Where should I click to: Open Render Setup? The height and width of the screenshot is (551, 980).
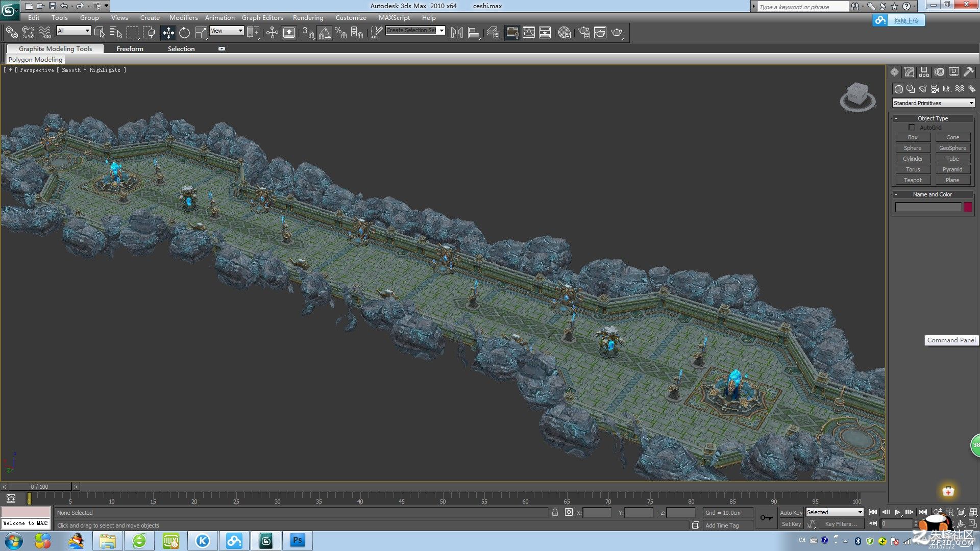pos(584,33)
